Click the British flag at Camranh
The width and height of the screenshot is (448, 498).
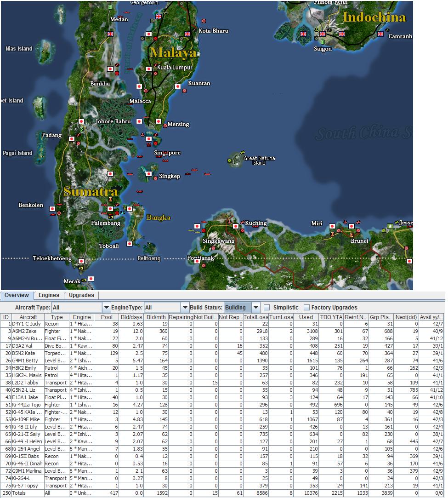[380, 34]
